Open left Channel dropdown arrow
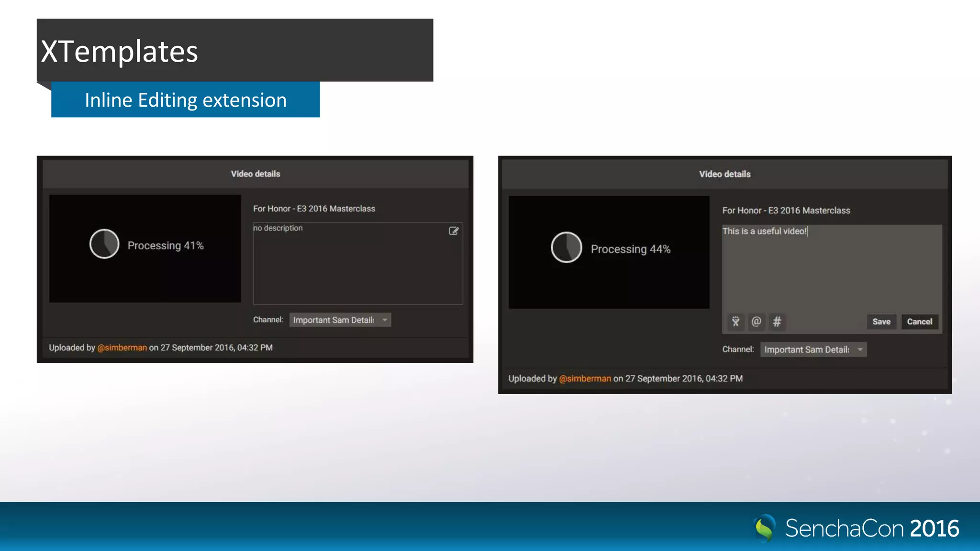The height and width of the screenshot is (551, 980). 385,320
